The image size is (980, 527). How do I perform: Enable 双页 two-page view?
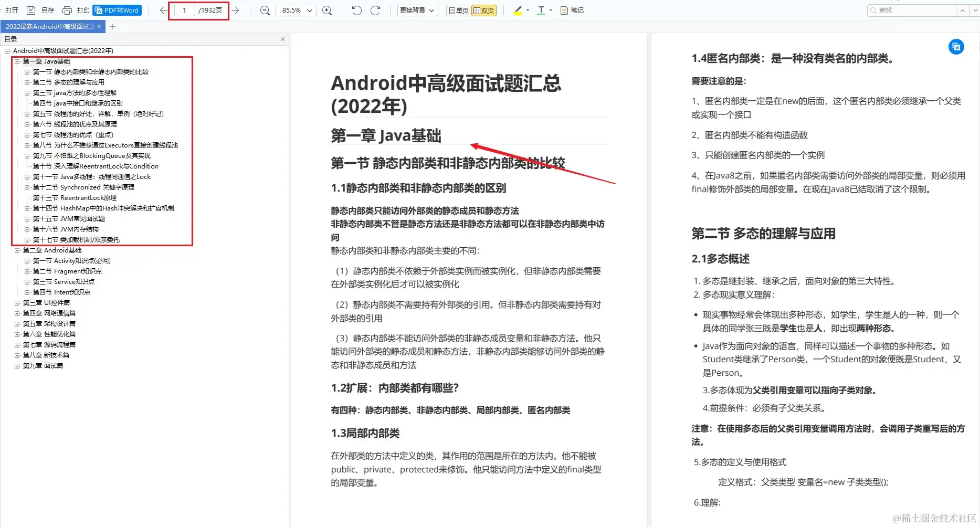pyautogui.click(x=483, y=10)
